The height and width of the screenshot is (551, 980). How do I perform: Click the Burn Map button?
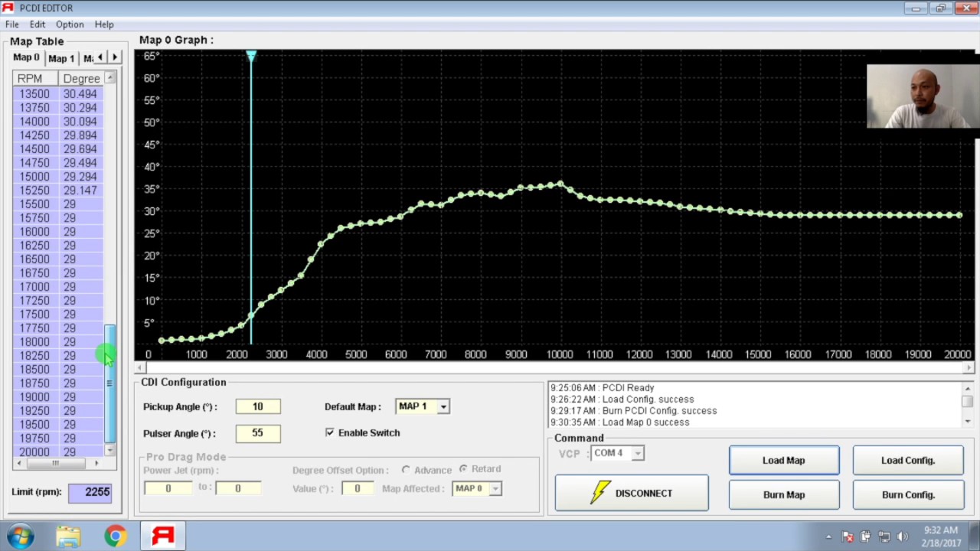(784, 495)
